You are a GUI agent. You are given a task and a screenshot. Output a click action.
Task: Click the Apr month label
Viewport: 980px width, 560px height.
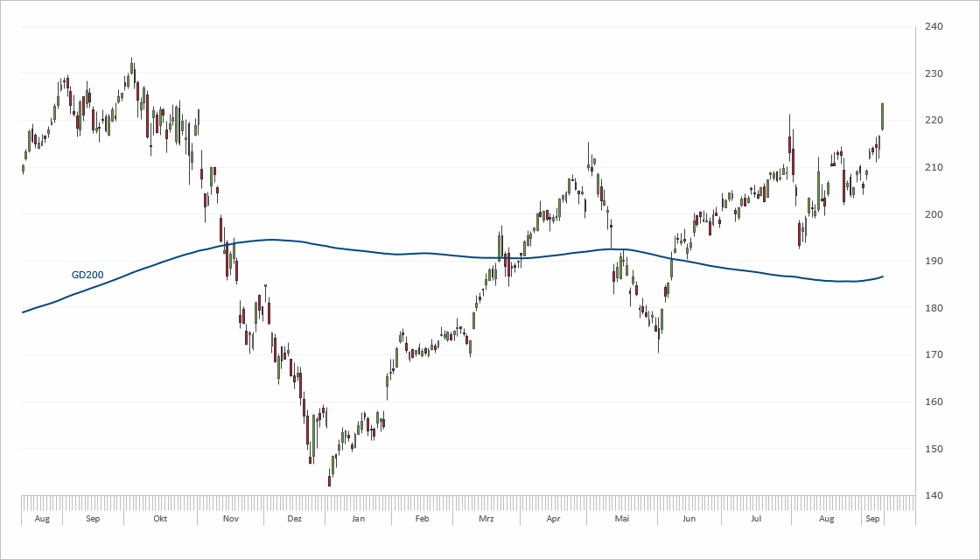(x=553, y=519)
